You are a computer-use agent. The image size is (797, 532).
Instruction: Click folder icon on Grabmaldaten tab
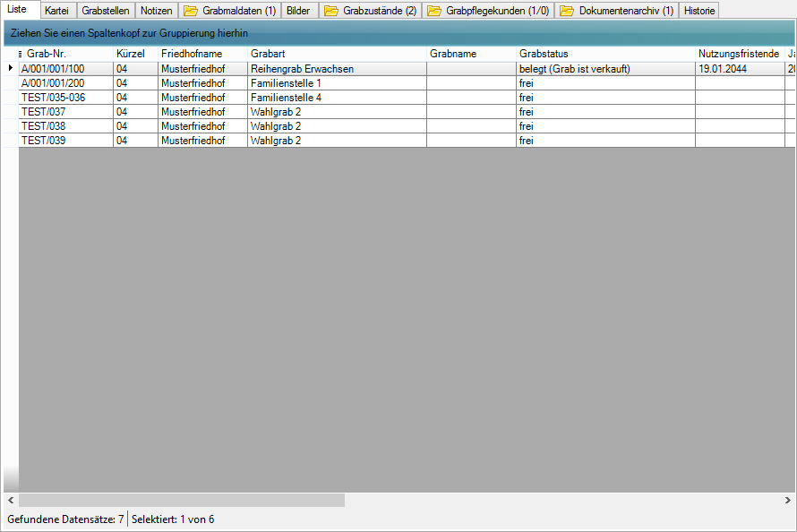tap(190, 11)
